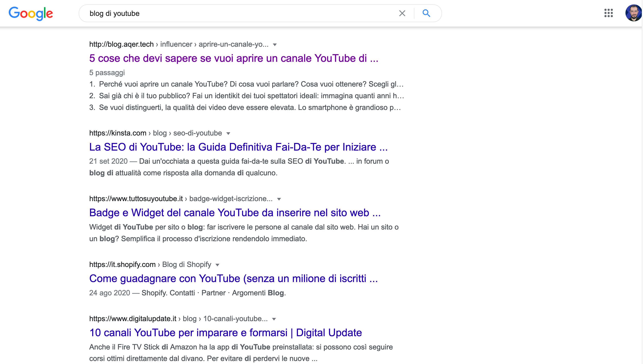Click the https://kinsta.com breadcrumb URL
643x364 pixels.
(118, 133)
